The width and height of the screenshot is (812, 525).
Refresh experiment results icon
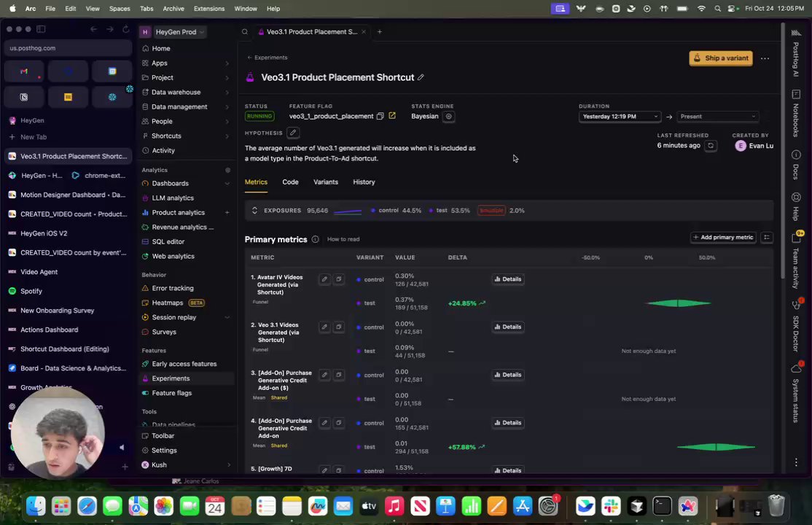(711, 146)
